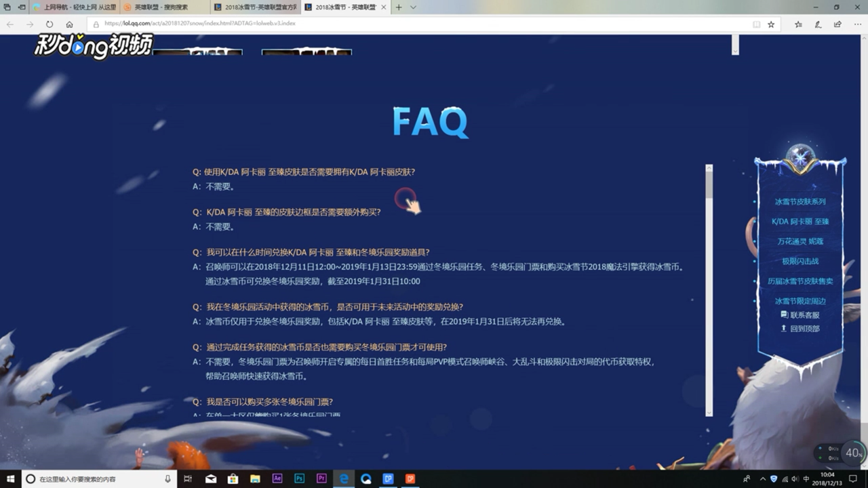The image size is (868, 488).
Task: Click FAQ scrollbar down arrow
Action: pos(709,412)
